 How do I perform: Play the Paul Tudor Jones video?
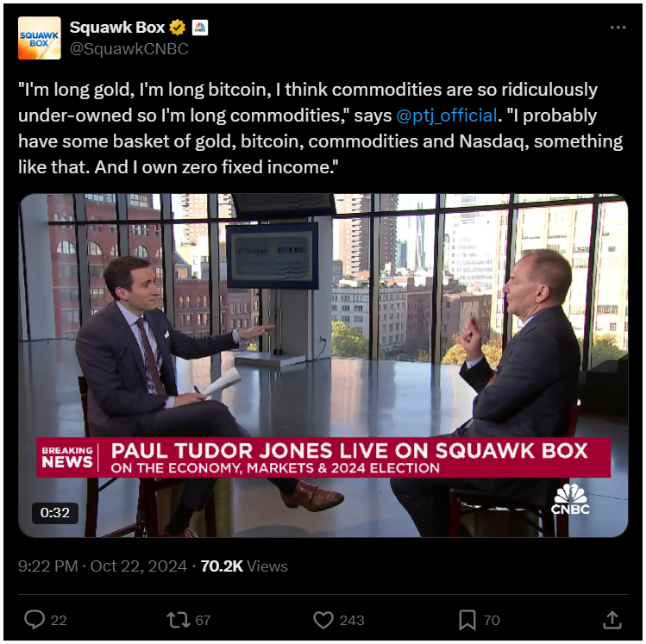323,366
